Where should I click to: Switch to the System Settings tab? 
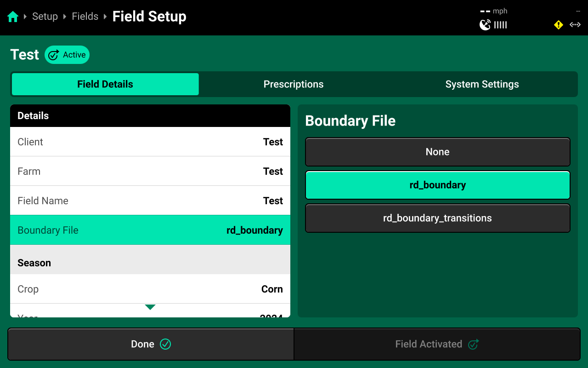point(482,84)
